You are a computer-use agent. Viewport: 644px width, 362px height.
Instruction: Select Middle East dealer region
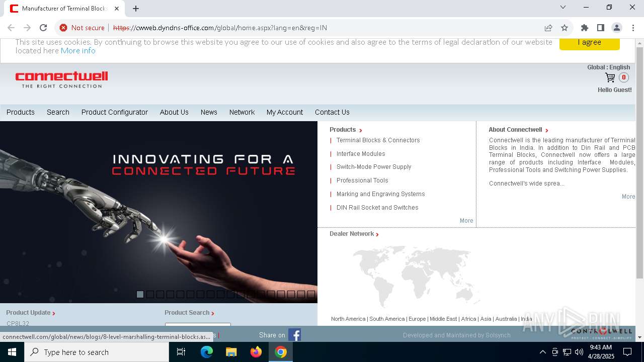(443, 319)
